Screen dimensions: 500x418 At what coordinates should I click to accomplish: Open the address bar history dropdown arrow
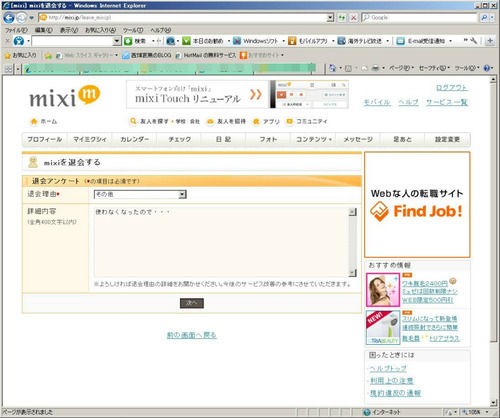pyautogui.click(x=330, y=18)
